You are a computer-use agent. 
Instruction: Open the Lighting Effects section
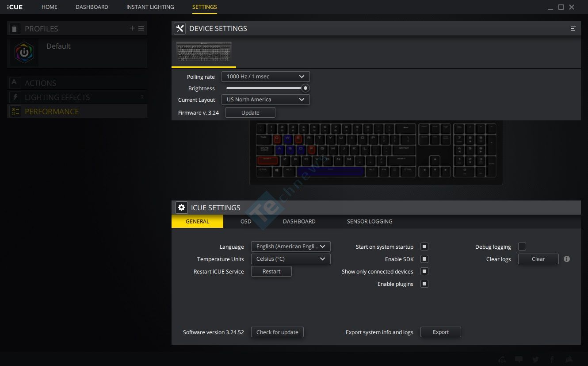(77, 97)
